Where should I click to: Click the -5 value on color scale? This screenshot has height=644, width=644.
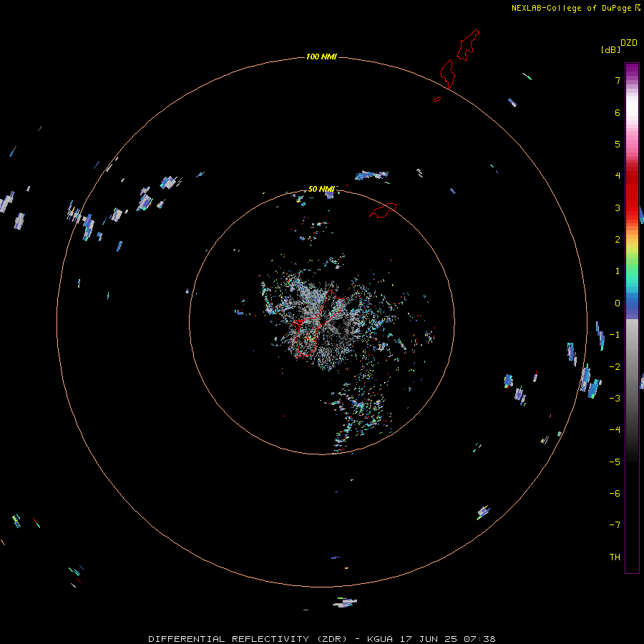(615, 462)
